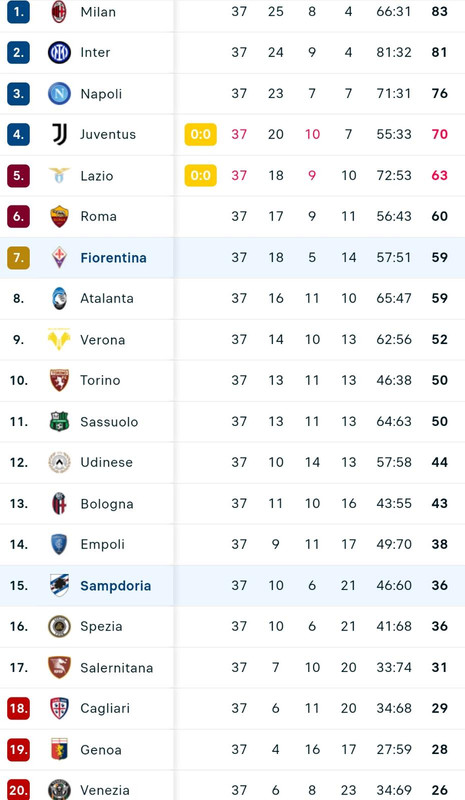Screen dimensions: 465x800
Task: Click the Roma club crest
Action: [x=59, y=216]
